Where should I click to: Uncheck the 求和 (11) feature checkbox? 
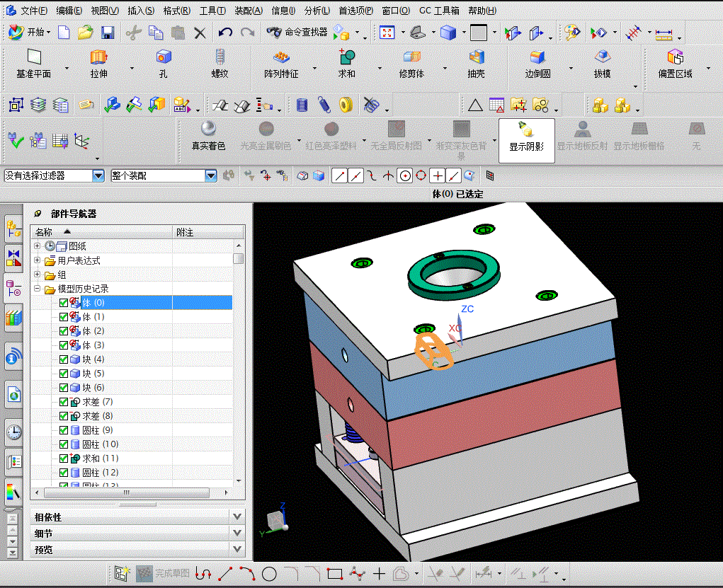(x=64, y=459)
